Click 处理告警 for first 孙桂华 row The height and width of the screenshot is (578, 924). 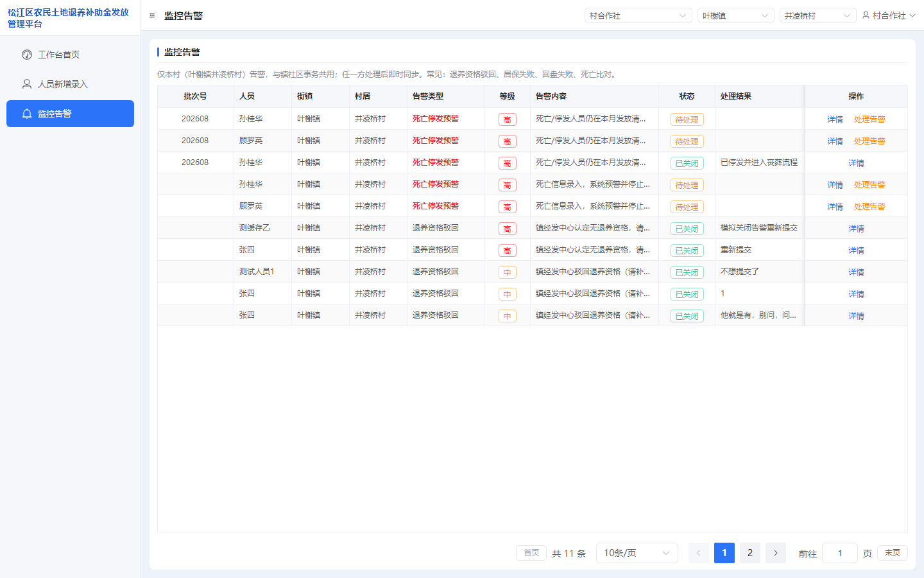[869, 119]
